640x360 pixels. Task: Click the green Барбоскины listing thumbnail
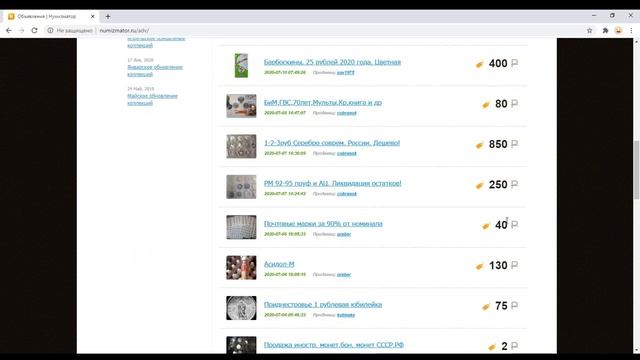(241, 65)
